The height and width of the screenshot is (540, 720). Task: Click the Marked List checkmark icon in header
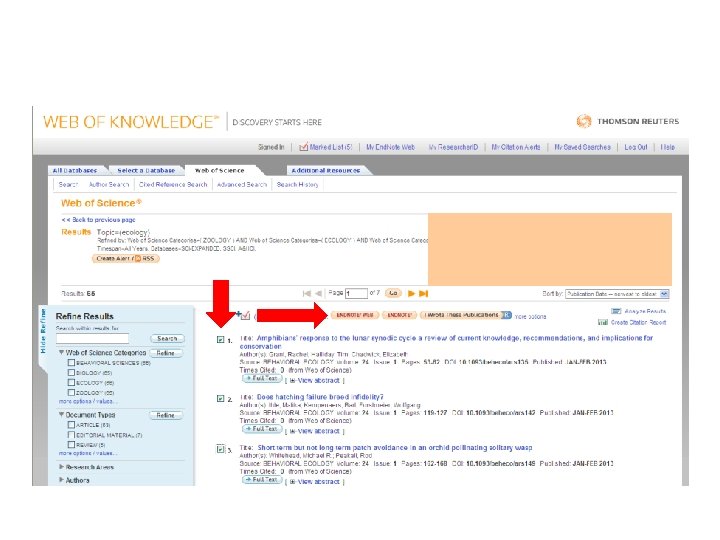(x=303, y=147)
